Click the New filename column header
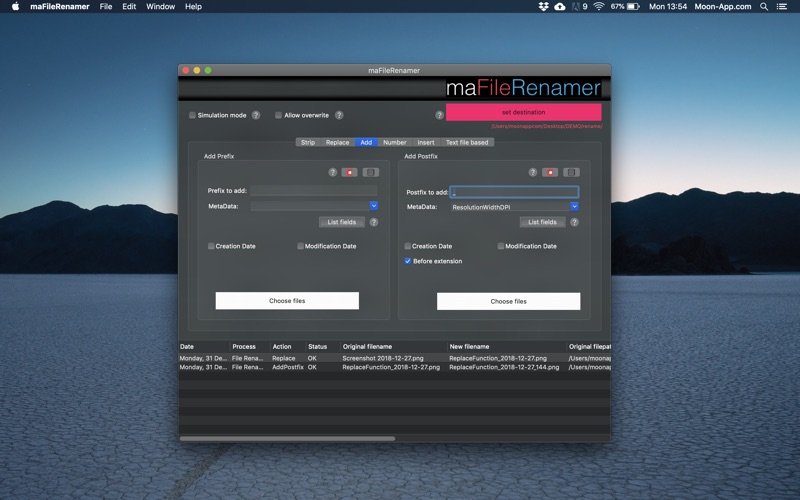 pyautogui.click(x=507, y=346)
